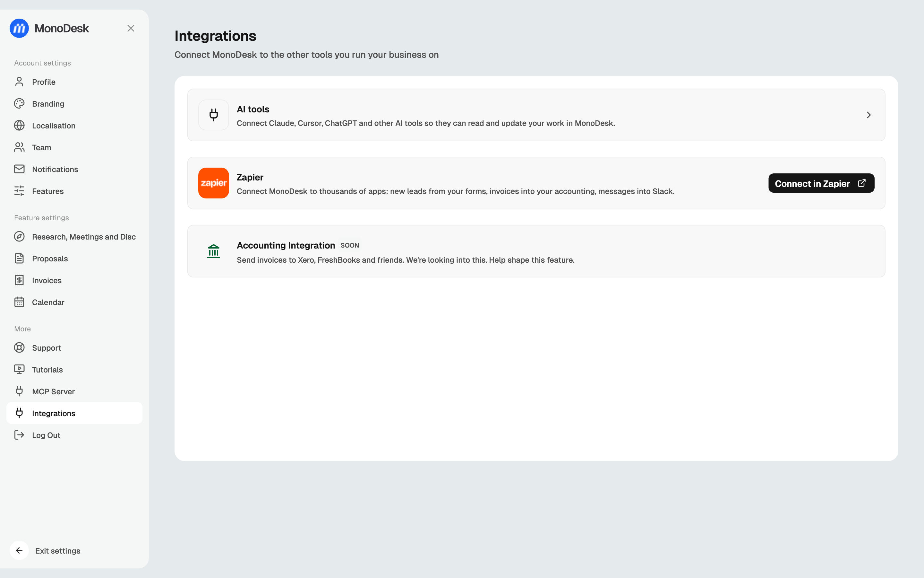924x578 pixels.
Task: Click the Accounting Integration bank icon
Action: (214, 251)
